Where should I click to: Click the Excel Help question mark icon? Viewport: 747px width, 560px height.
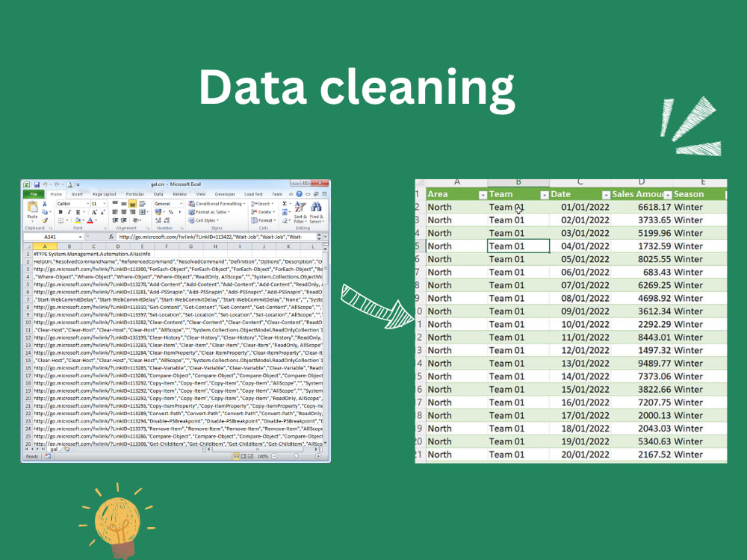(x=300, y=194)
